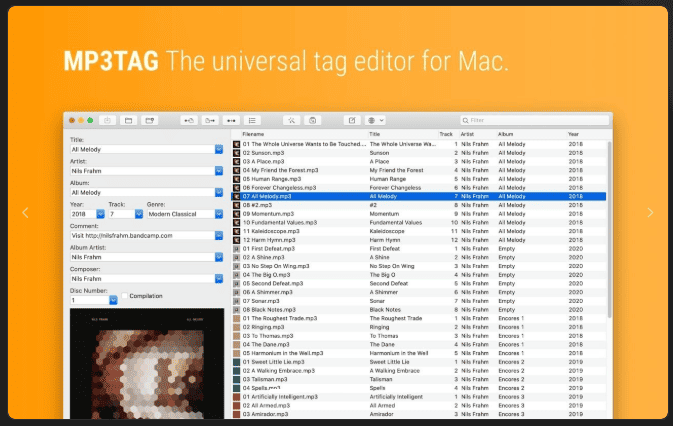Select file 08 #2.mp3

pyautogui.click(x=419, y=205)
